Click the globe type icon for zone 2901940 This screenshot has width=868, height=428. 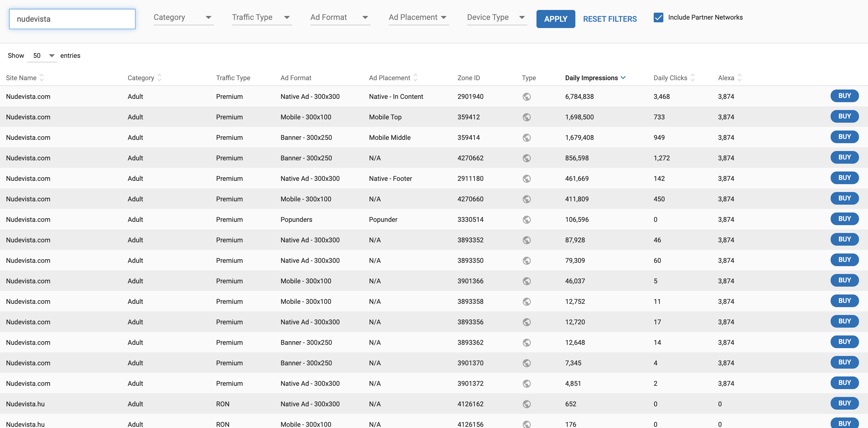[x=527, y=97]
